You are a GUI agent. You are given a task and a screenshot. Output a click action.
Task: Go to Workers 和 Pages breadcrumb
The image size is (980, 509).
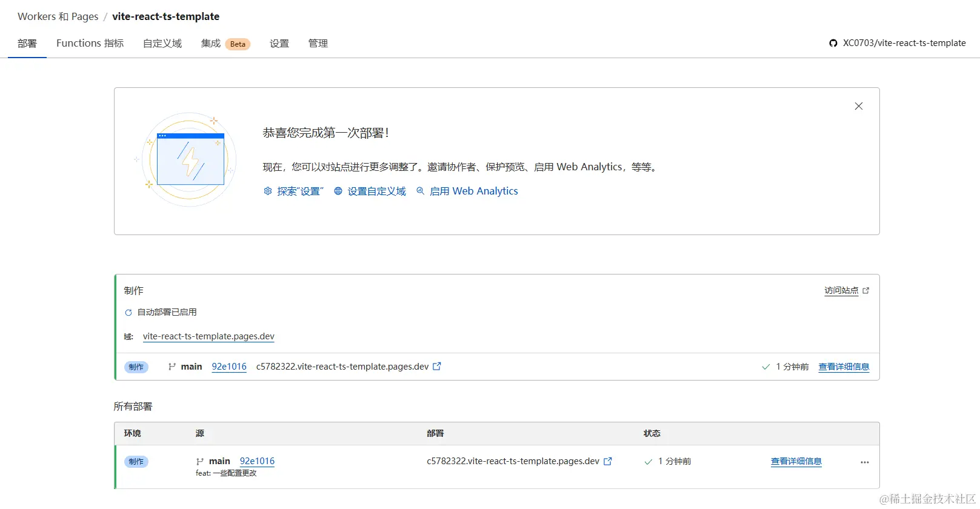click(58, 16)
